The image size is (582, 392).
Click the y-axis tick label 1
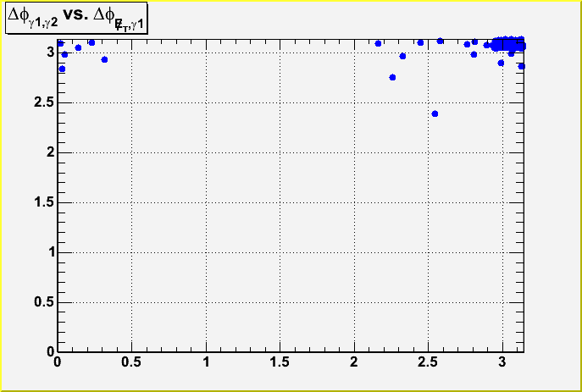[48, 252]
